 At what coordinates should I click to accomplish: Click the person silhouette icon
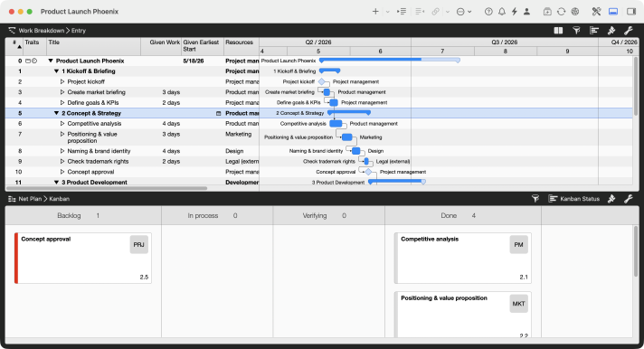click(x=526, y=12)
